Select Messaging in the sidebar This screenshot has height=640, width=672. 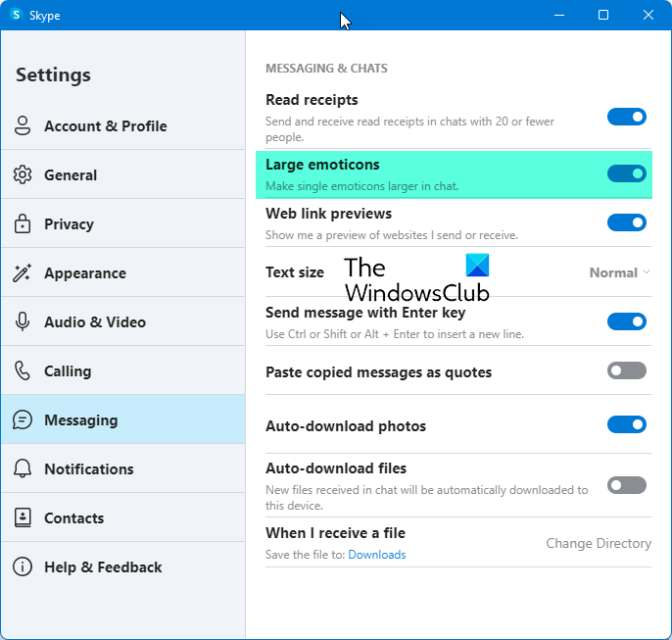click(123, 419)
